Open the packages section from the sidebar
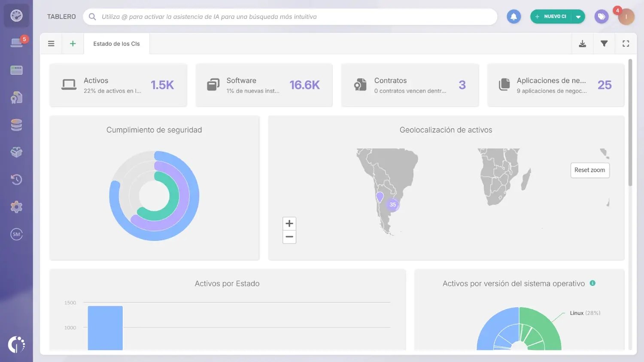The width and height of the screenshot is (644, 362). pyautogui.click(x=16, y=152)
